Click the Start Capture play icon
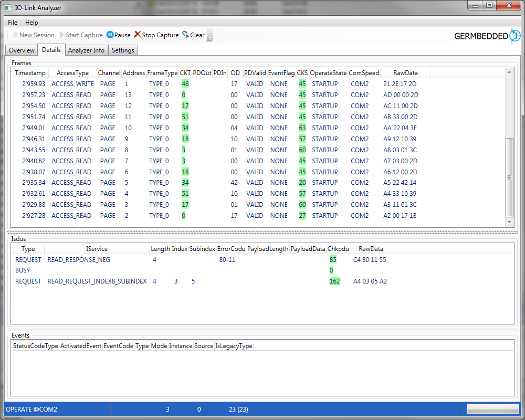 point(62,35)
